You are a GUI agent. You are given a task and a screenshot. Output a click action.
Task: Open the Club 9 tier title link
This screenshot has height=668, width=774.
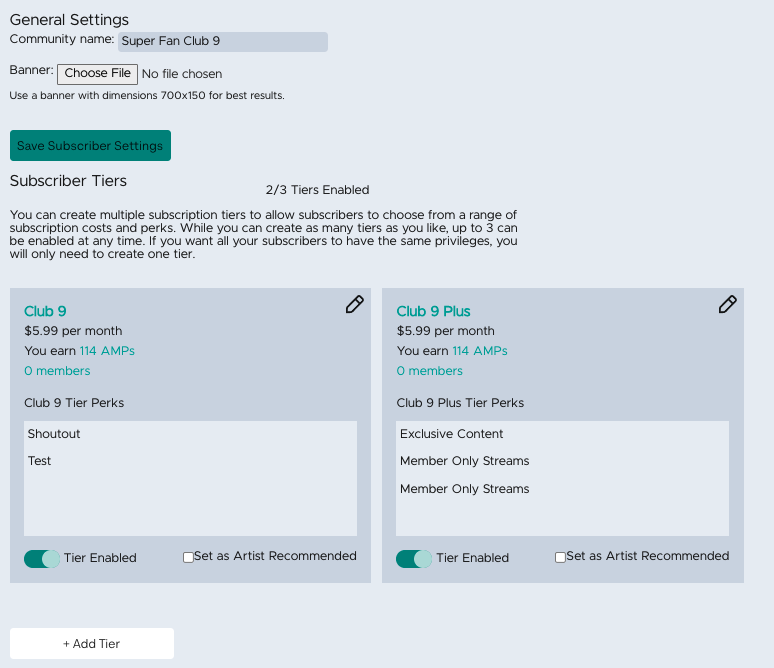(x=45, y=311)
